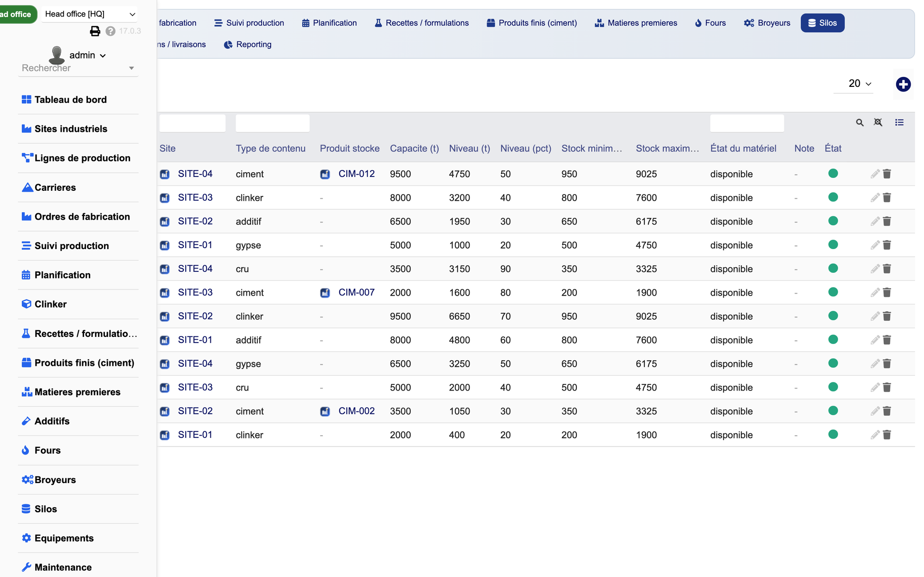924x577 pixels.
Task: Open the CIM-007 product link
Action: [x=357, y=292]
